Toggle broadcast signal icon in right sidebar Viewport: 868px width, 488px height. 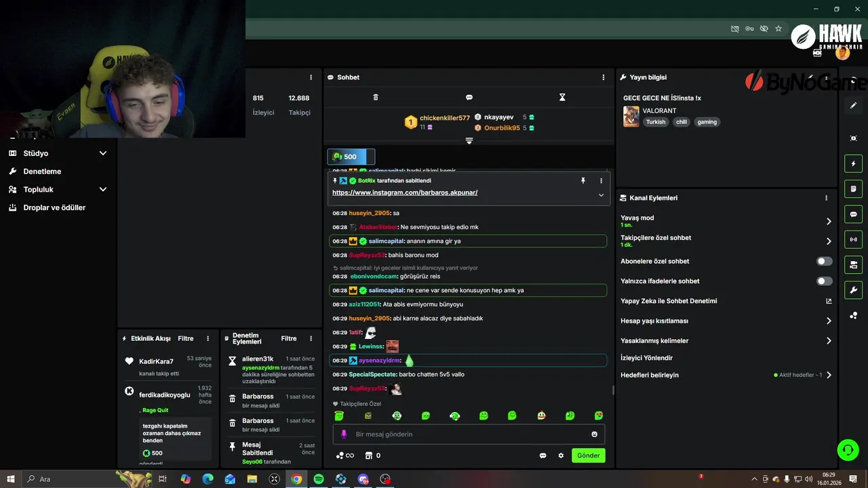[853, 239]
